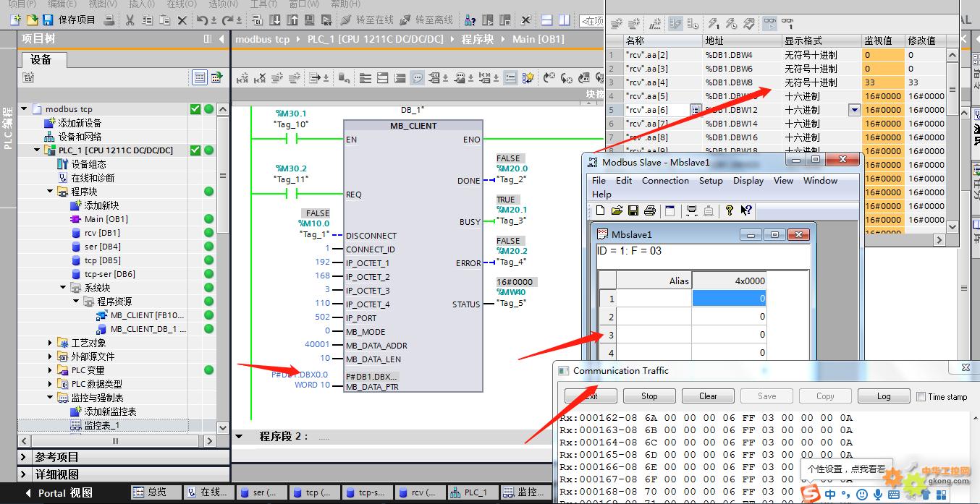This screenshot has height=504, width=980.
Task: Toggle the details list view icon in project tree
Action: coord(199,77)
